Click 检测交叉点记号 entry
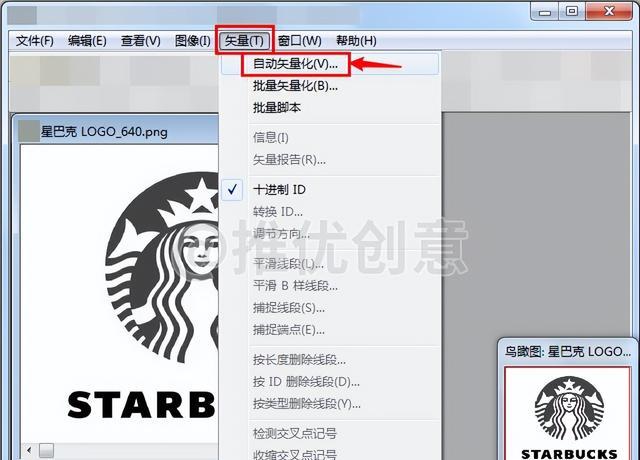This screenshot has height=460, width=640. 330,433
